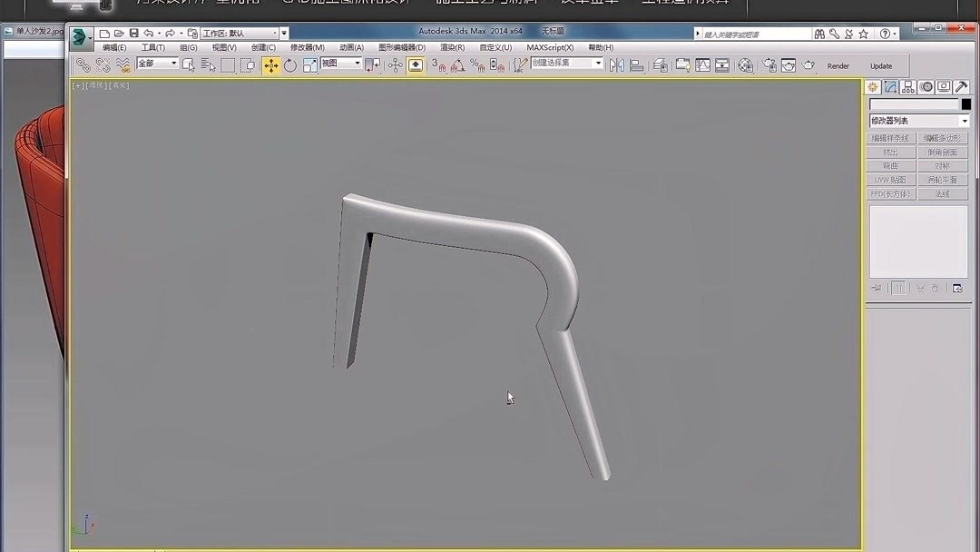
Task: Open the 渲染(R) menu
Action: (x=450, y=46)
